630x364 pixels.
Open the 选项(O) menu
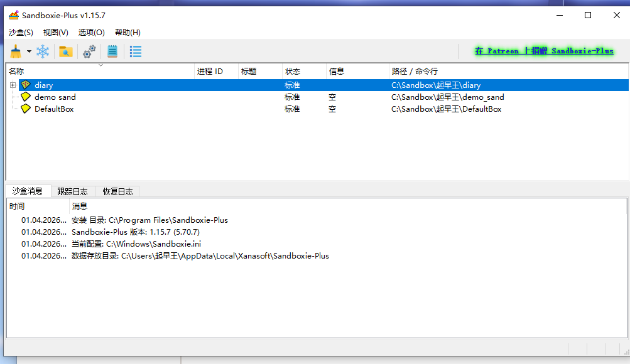pyautogui.click(x=92, y=33)
